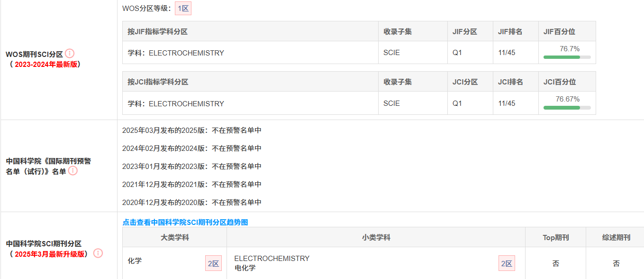Click the 2区 badge next to ELECTROCHEMISTRY 电化学

click(507, 263)
